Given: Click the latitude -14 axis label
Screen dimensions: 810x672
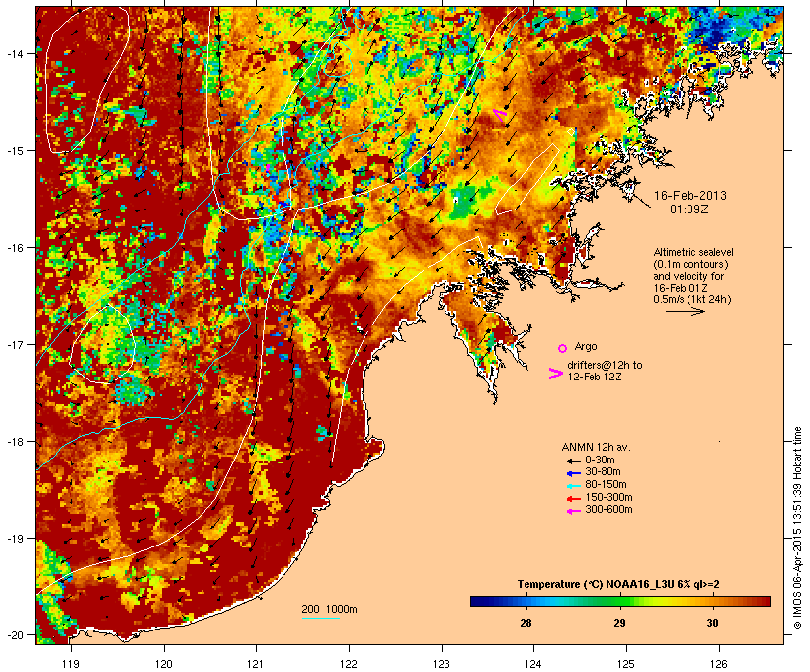Looking at the screenshot, I should [14, 53].
